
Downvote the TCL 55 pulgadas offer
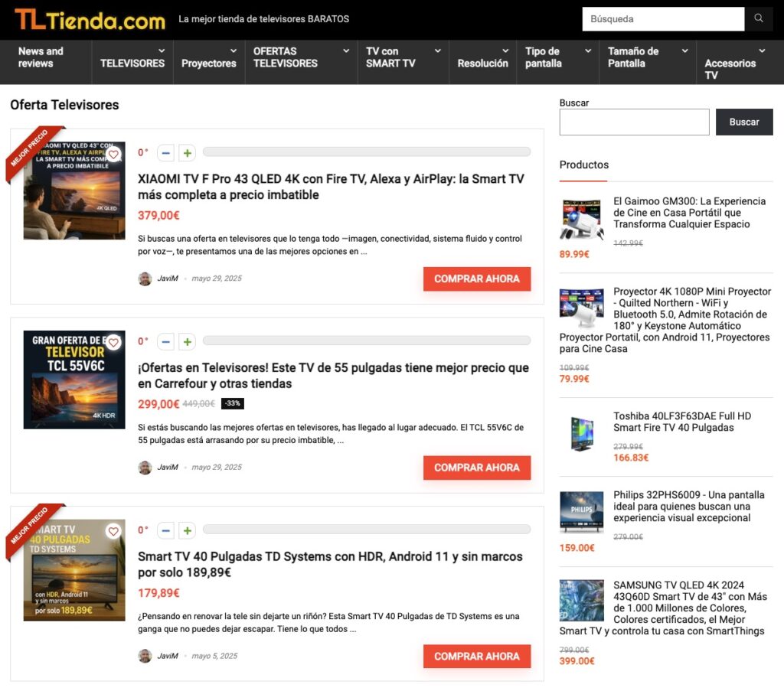tap(166, 342)
